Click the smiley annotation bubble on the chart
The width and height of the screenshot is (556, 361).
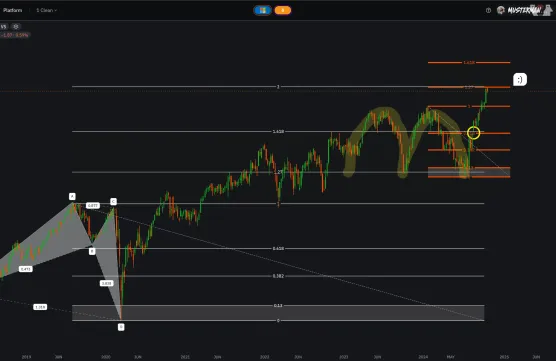520,79
